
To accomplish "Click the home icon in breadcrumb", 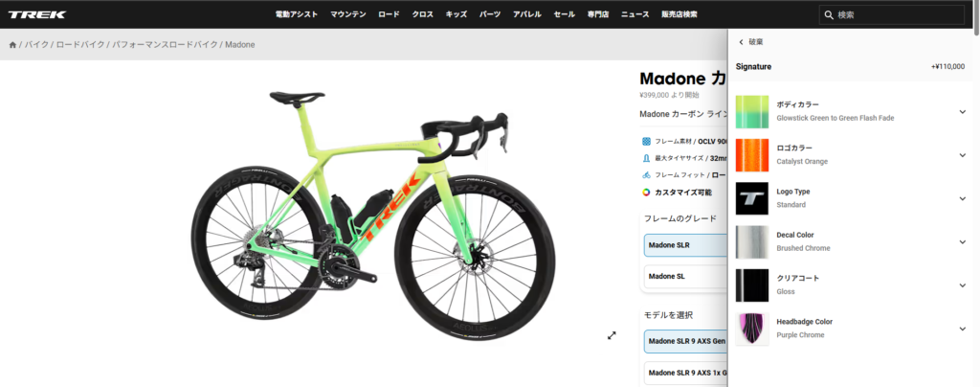I will [x=12, y=45].
